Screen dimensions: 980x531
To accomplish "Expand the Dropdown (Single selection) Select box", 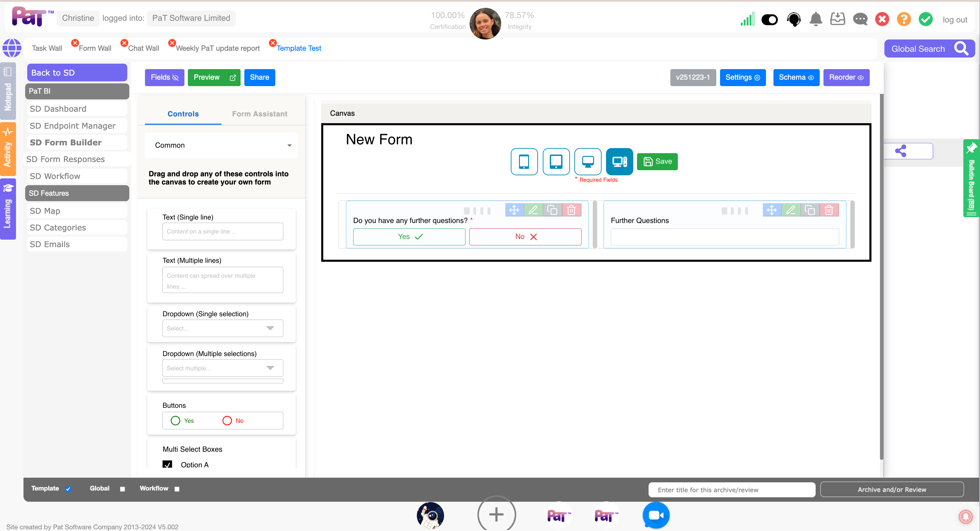I will coord(223,328).
